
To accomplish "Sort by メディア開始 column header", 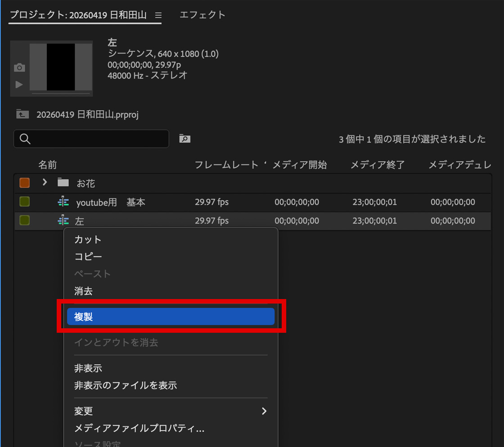I will [x=300, y=165].
